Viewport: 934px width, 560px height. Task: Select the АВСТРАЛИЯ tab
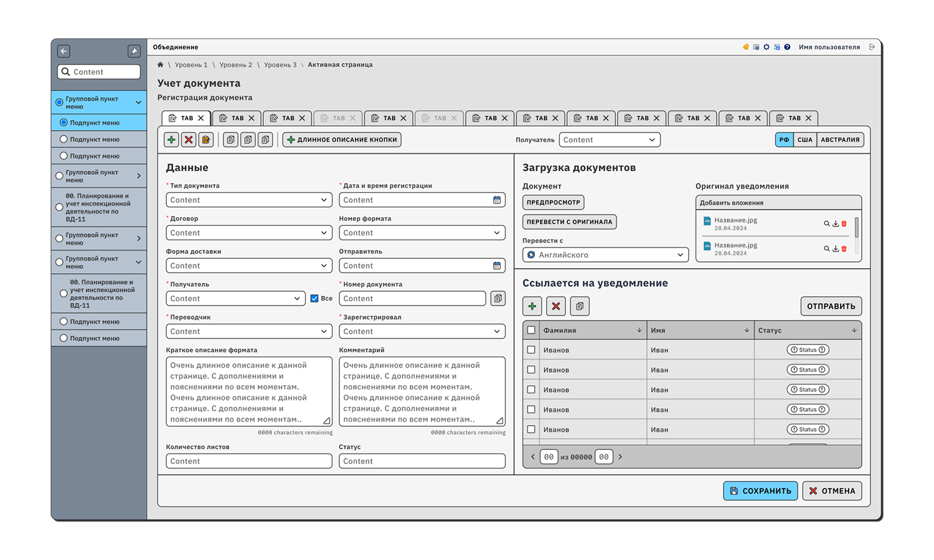pyautogui.click(x=839, y=140)
